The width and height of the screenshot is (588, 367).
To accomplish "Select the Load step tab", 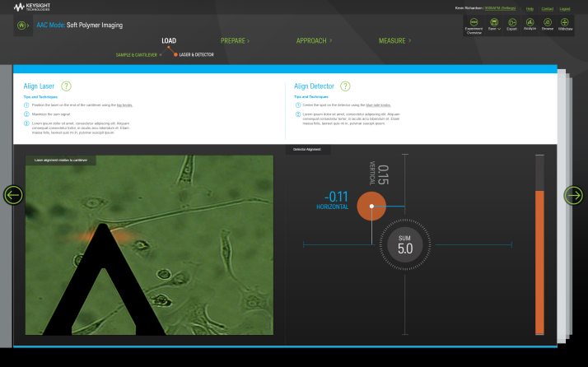I will [169, 40].
